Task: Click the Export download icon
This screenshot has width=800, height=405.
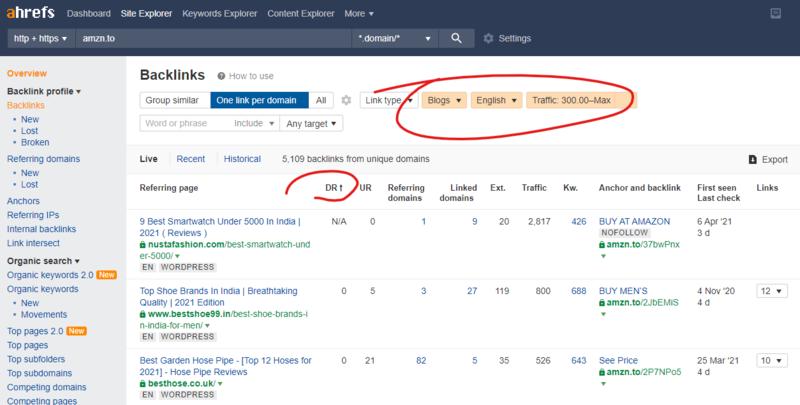Action: point(752,159)
